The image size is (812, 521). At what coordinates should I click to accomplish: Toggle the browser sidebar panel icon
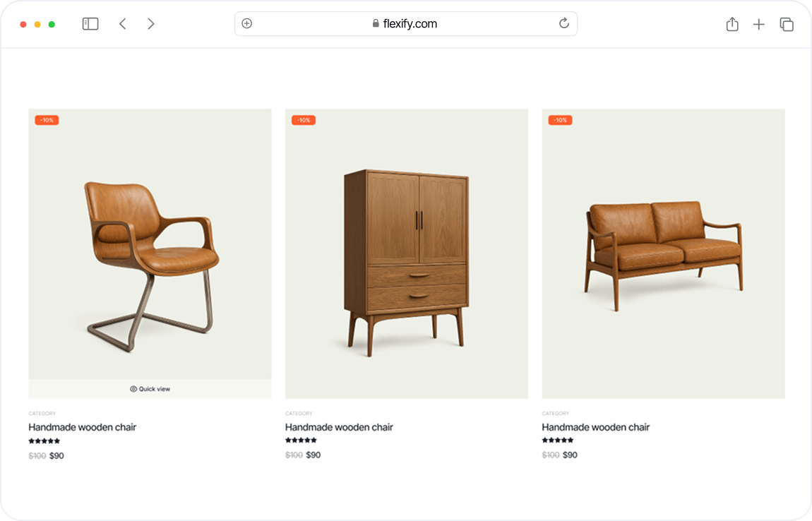pos(90,24)
